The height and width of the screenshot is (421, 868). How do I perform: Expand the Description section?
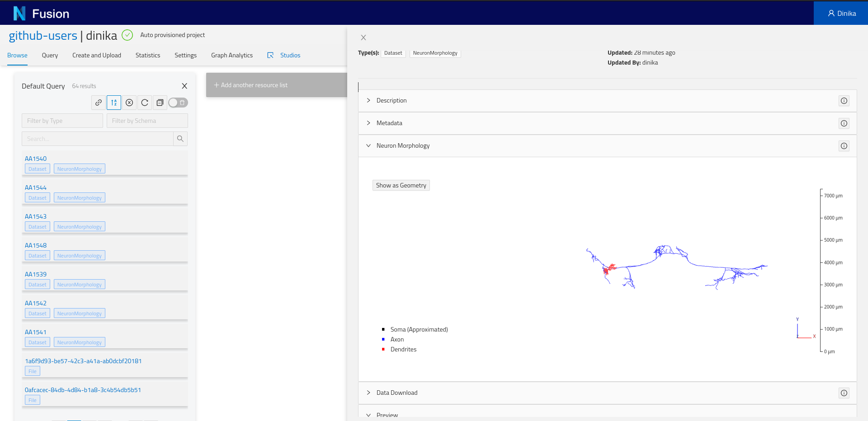[607, 101]
